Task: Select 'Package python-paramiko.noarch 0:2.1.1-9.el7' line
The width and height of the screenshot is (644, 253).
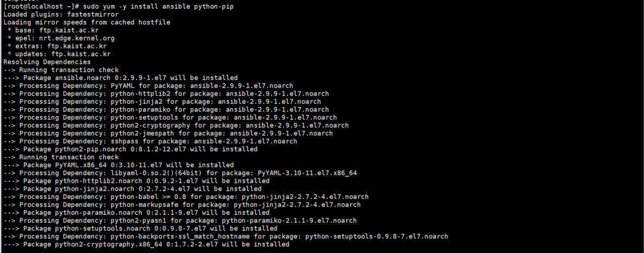Action: pyautogui.click(x=136, y=212)
